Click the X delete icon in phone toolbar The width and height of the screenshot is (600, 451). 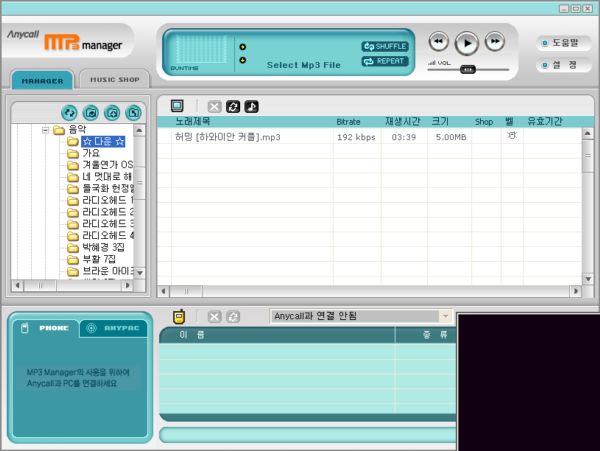pyautogui.click(x=214, y=317)
